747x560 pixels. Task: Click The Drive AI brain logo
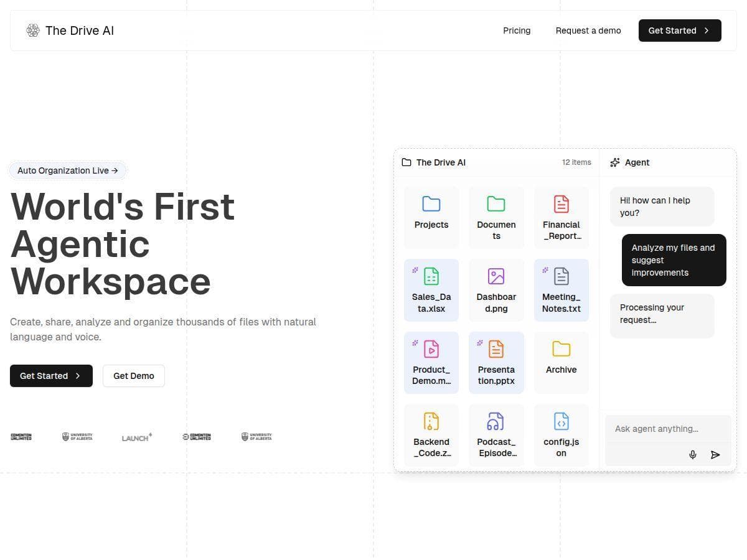[32, 30]
